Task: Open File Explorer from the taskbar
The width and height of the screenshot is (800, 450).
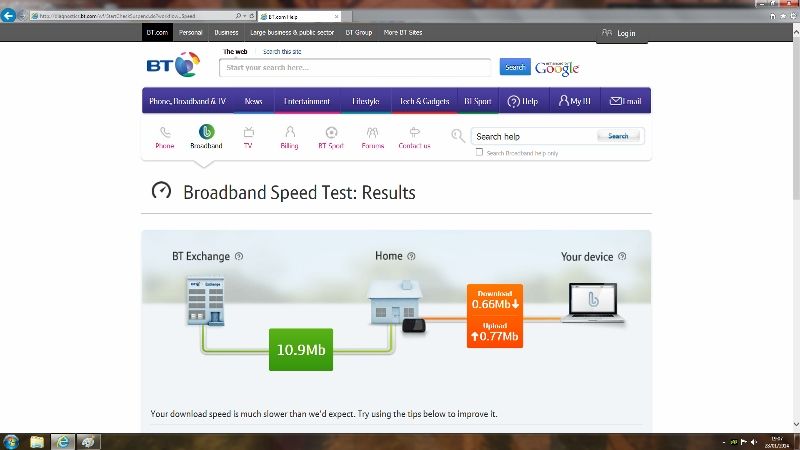Action: click(37, 442)
